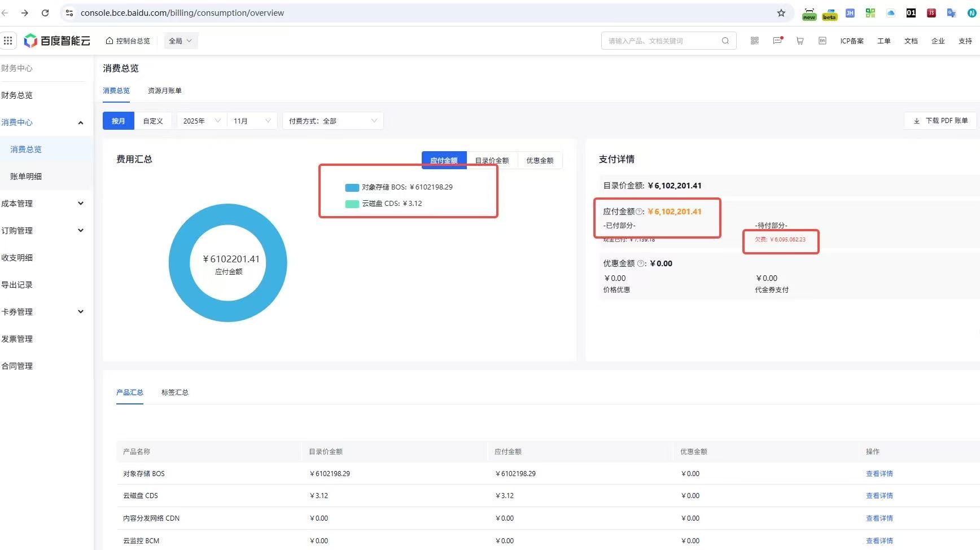Switch to the 资源月账单 tab

pyautogui.click(x=165, y=91)
